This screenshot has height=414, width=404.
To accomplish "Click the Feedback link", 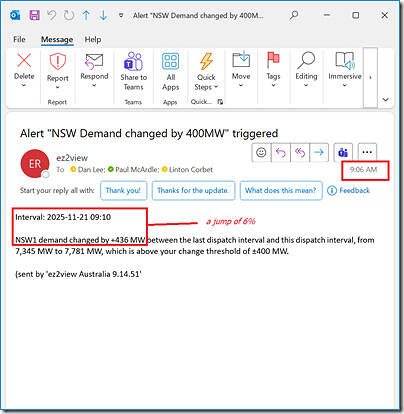I will point(349,191).
